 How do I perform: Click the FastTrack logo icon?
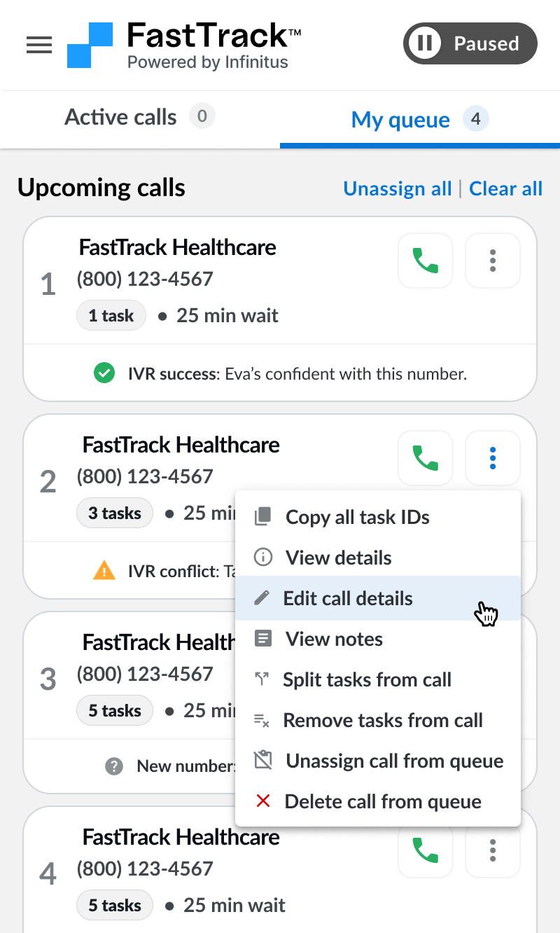[x=90, y=46]
